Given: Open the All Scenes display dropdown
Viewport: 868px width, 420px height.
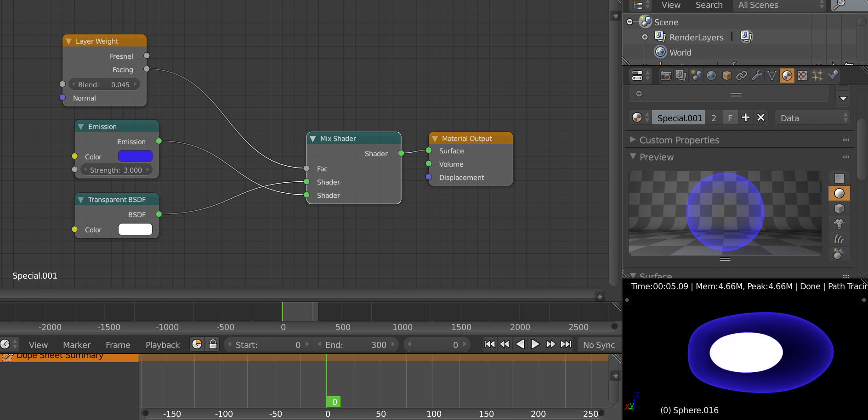Looking at the screenshot, I should click(780, 5).
